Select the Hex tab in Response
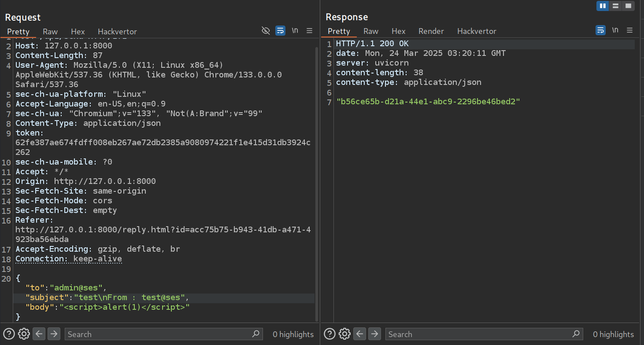The height and width of the screenshot is (345, 644). tap(398, 31)
